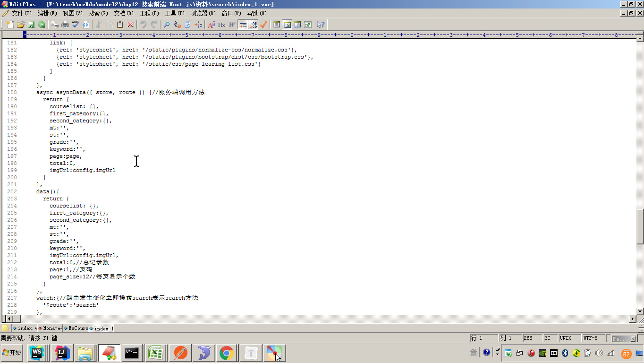
Task: Open the Replace tool icon
Action: pos(178,25)
